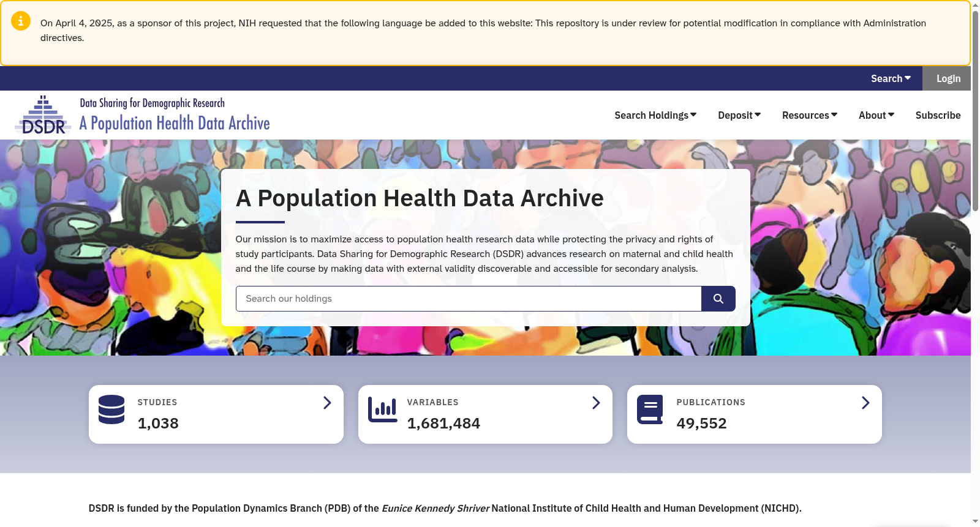The image size is (980, 527).
Task: Click the 'A Population Health Data Archive' header link
Action: 175,124
